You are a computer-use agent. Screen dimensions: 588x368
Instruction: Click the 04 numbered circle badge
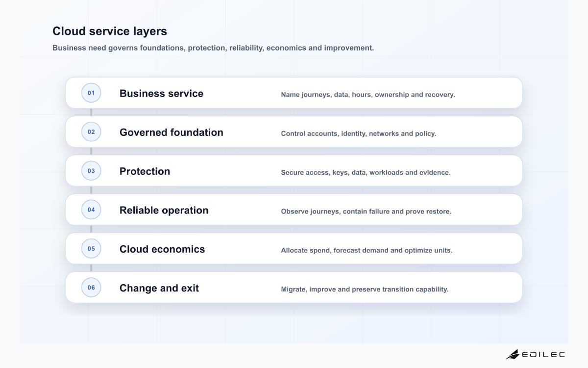pos(91,210)
